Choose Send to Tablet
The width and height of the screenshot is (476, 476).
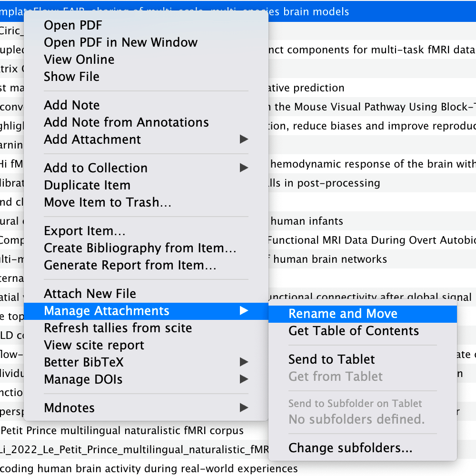point(331,359)
